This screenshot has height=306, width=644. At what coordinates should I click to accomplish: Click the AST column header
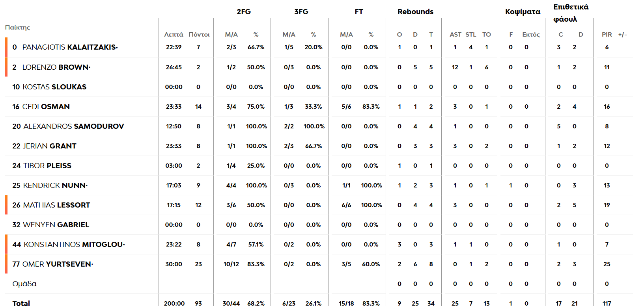[455, 35]
